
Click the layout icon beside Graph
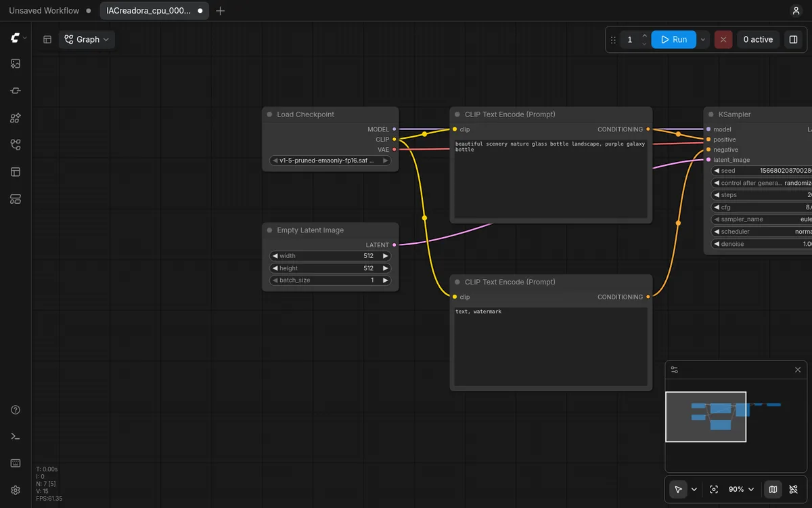point(47,39)
